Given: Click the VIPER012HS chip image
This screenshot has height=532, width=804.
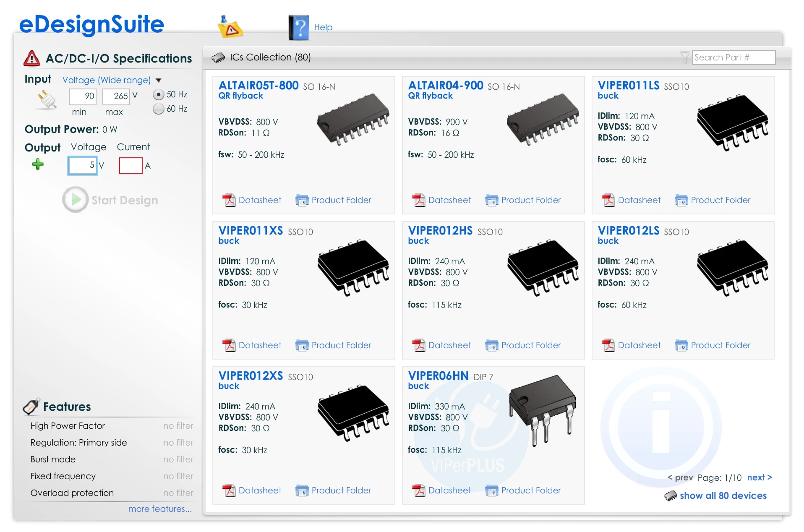Looking at the screenshot, I should pyautogui.click(x=543, y=268).
